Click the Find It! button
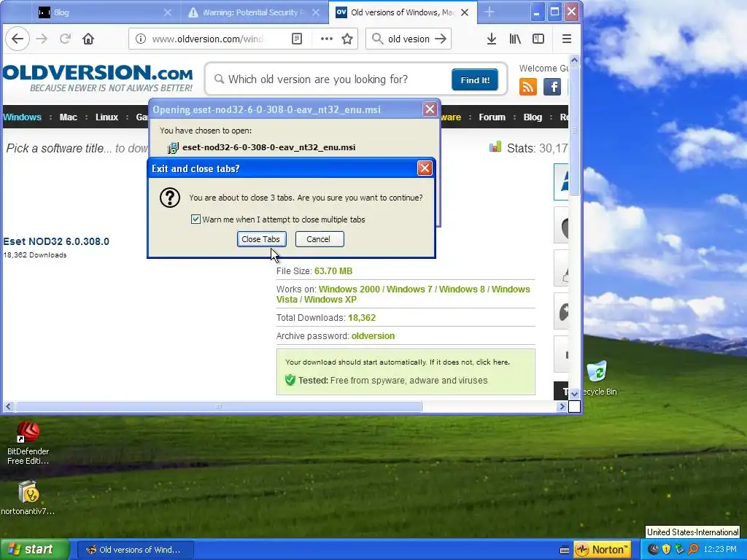The height and width of the screenshot is (560, 747). pyautogui.click(x=474, y=80)
